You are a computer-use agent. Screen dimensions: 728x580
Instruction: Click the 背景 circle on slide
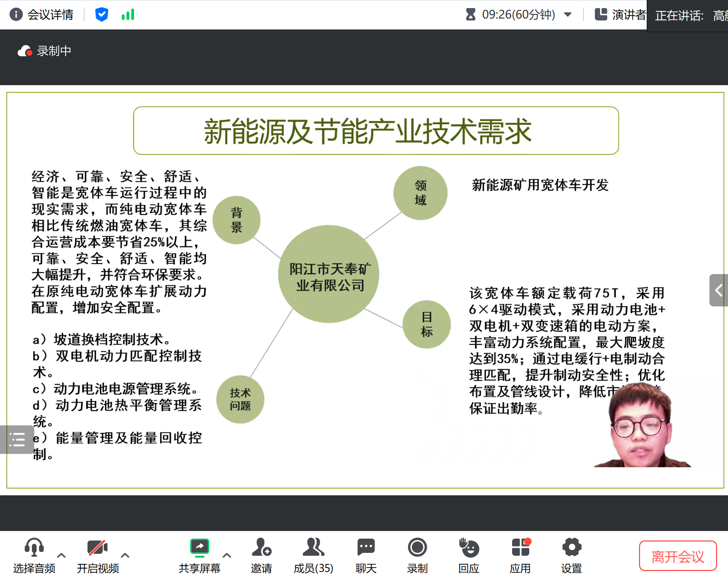[x=236, y=220]
